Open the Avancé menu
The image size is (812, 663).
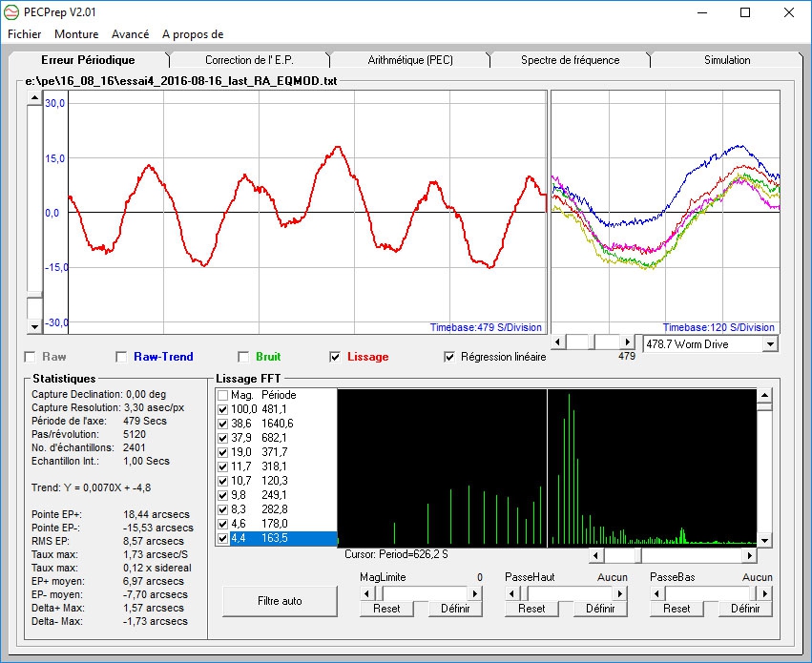[130, 34]
